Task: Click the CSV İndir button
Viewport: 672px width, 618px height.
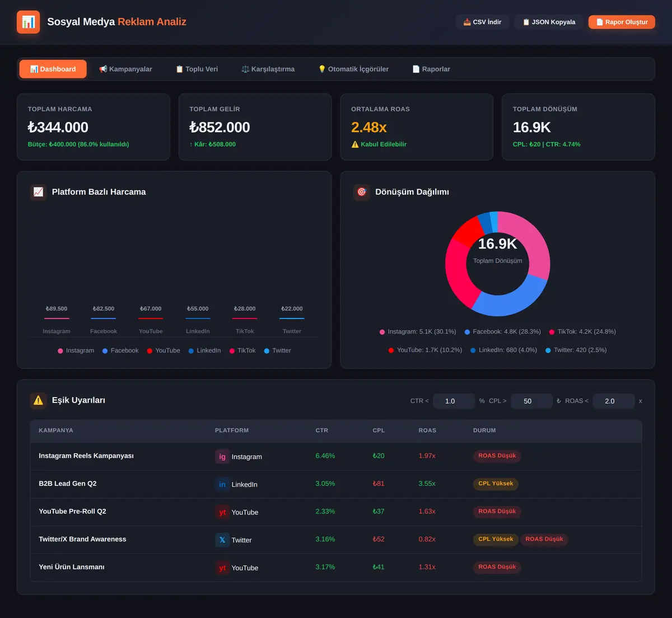Action: point(482,22)
